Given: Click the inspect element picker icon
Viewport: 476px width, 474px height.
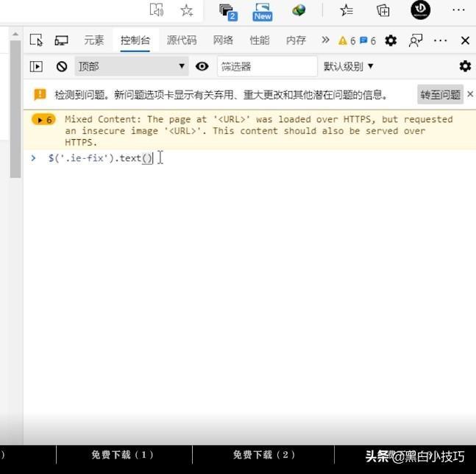Looking at the screenshot, I should point(36,40).
